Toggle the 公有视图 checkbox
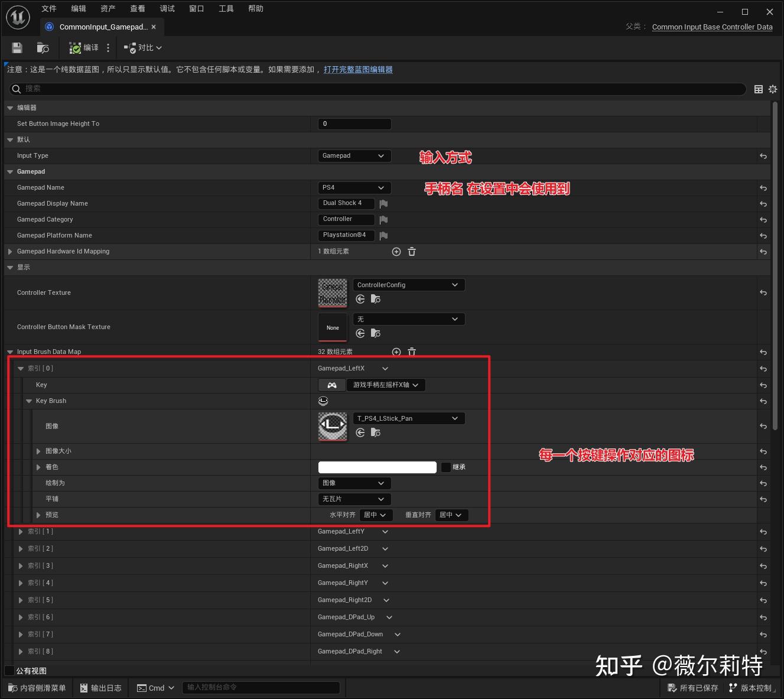This screenshot has height=699, width=784. click(9, 670)
